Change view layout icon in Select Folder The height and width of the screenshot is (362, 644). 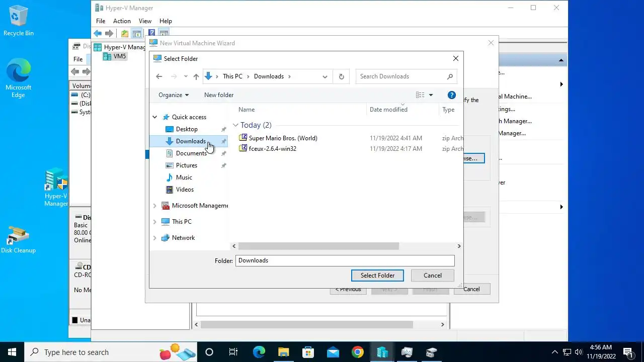point(420,95)
